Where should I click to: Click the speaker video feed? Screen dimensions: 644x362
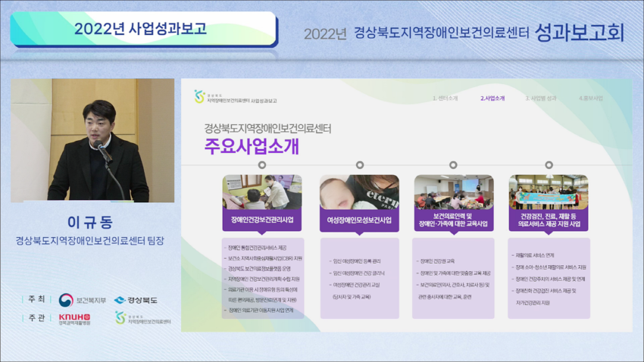coord(92,140)
